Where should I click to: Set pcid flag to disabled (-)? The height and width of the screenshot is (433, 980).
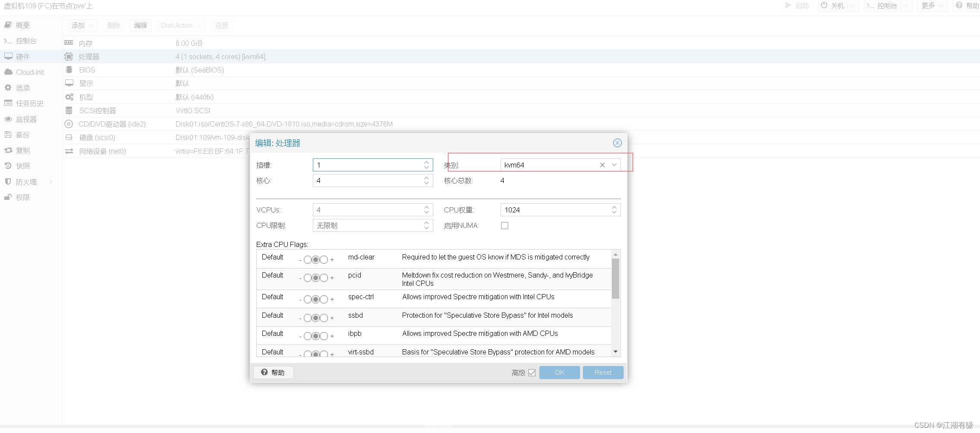308,278
